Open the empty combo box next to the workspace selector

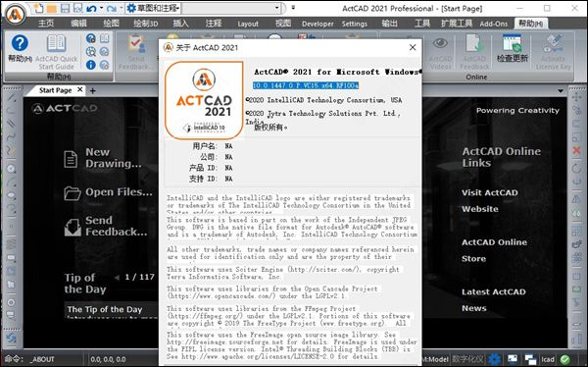(231, 8)
